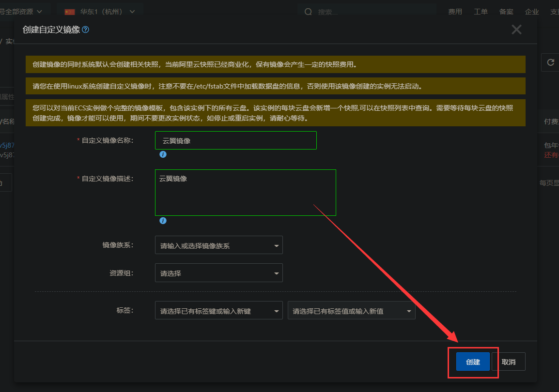559x392 pixels.
Task: Click info icon below 自定义镜像名称 field
Action: (x=163, y=154)
